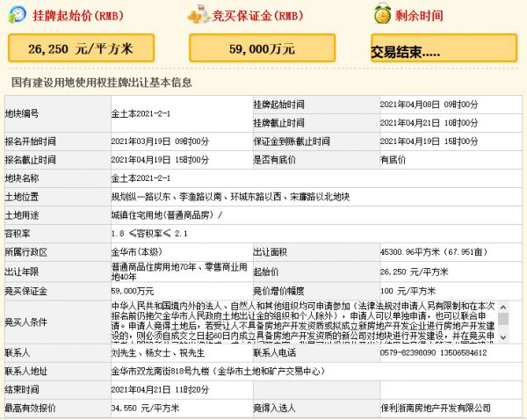
Task: Click the land location text 规划纵一路以东
Action: (141, 197)
